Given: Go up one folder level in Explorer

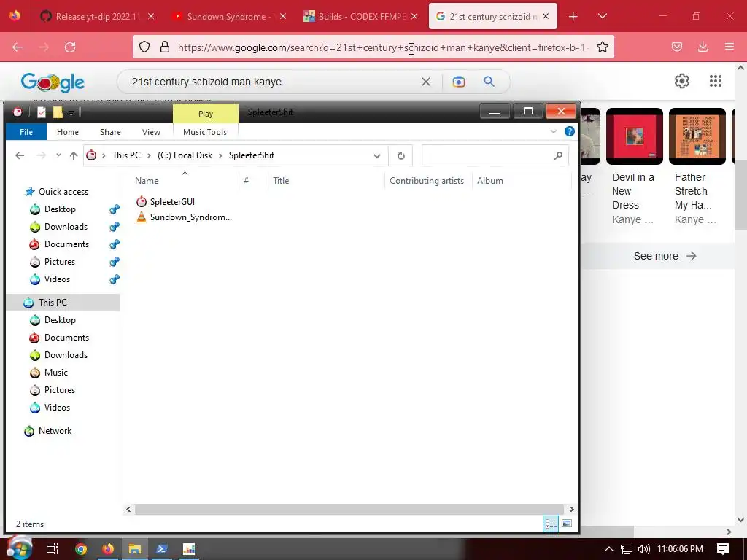Looking at the screenshot, I should pyautogui.click(x=74, y=156).
